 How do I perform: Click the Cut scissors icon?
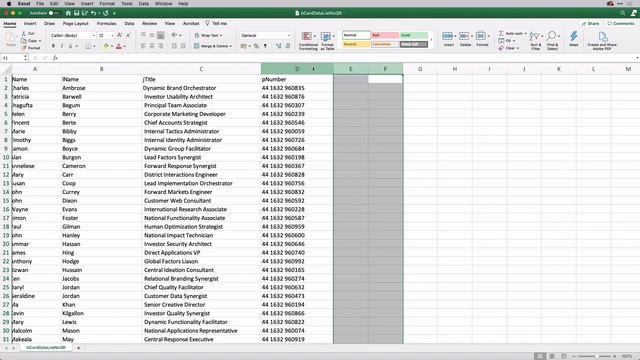click(x=24, y=33)
